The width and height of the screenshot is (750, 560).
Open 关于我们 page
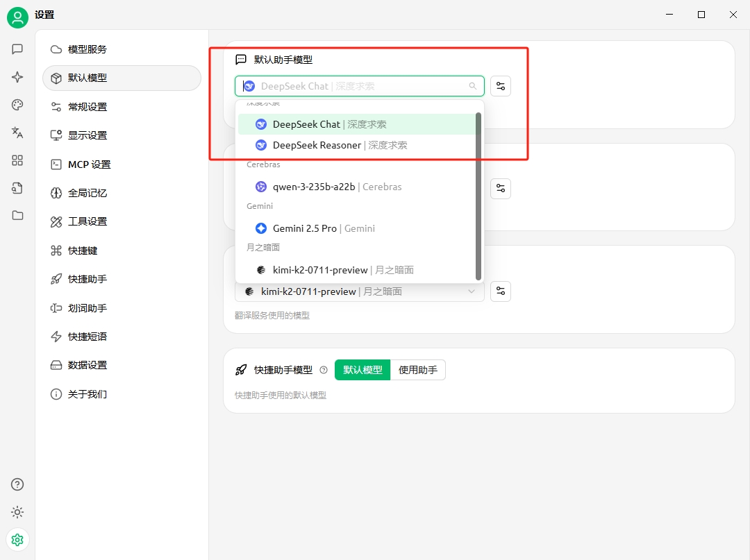[122, 394]
